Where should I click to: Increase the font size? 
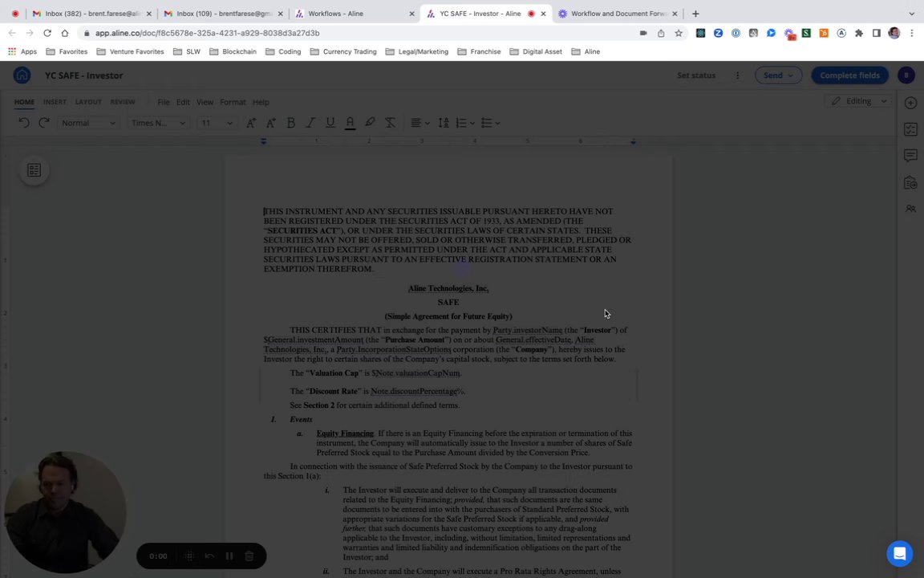coord(251,123)
